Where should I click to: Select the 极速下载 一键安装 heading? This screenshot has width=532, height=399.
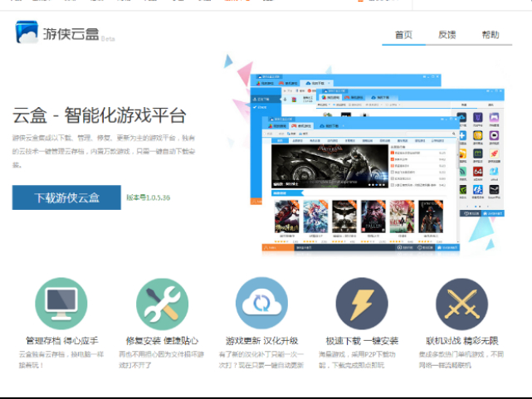pos(362,341)
